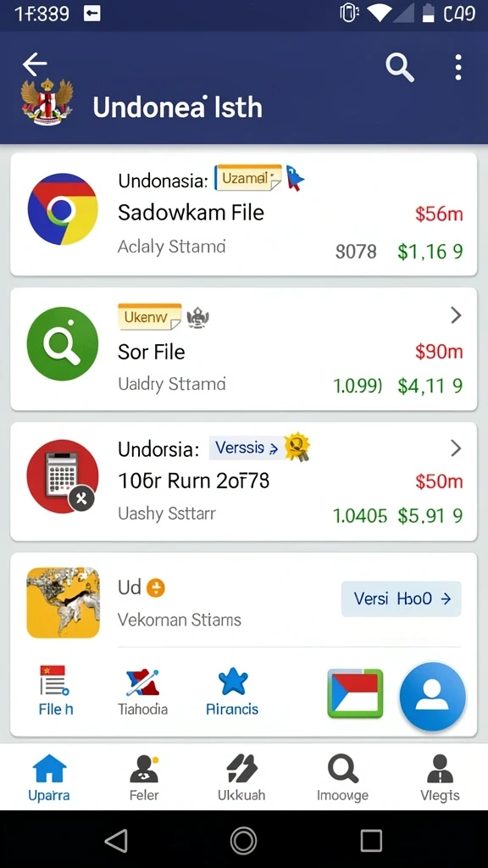Expand the 106r Rurn card chevron
488x868 pixels.
455,448
